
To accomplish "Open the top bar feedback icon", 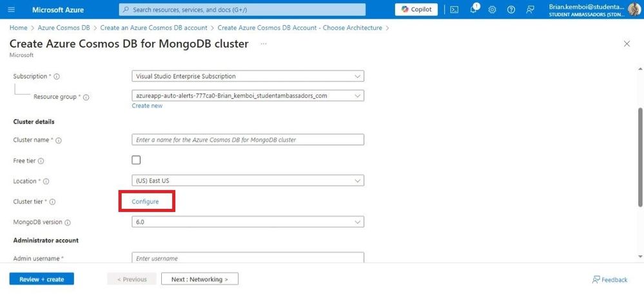I will [531, 10].
